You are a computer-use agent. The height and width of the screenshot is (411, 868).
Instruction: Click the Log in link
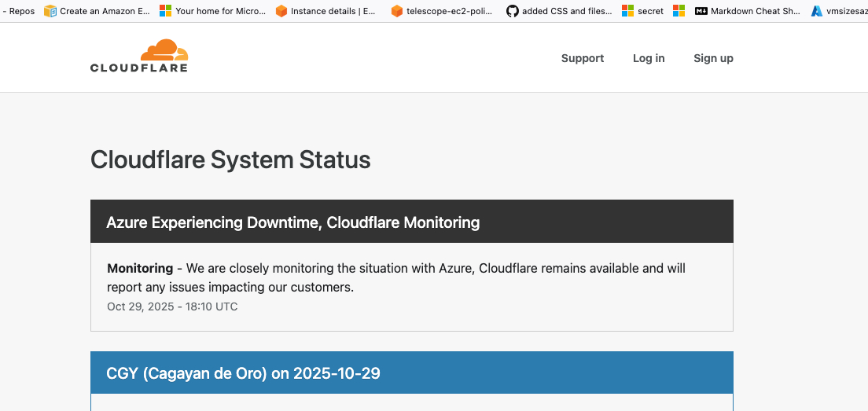pos(649,58)
